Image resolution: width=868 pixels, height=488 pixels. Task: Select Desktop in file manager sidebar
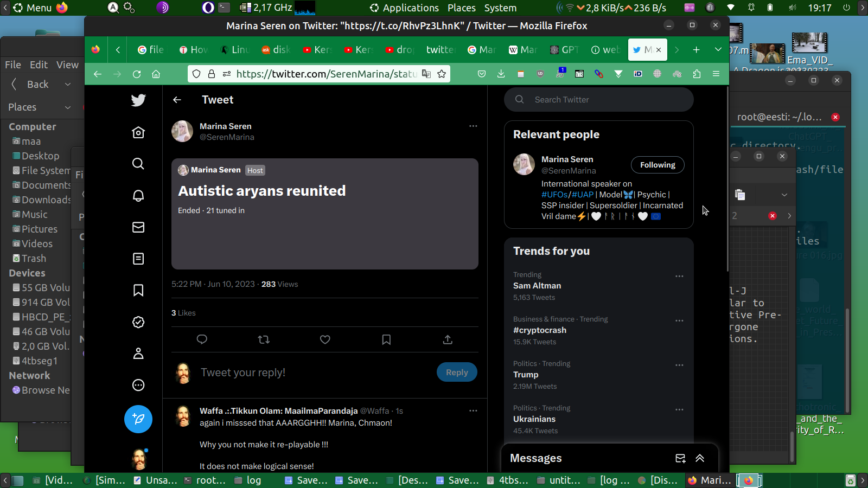click(x=40, y=156)
